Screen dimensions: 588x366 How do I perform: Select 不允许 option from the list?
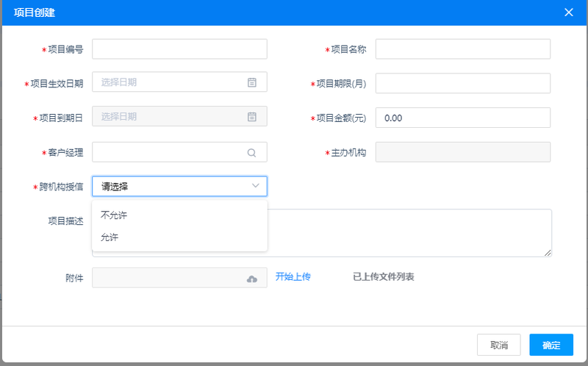tap(179, 215)
